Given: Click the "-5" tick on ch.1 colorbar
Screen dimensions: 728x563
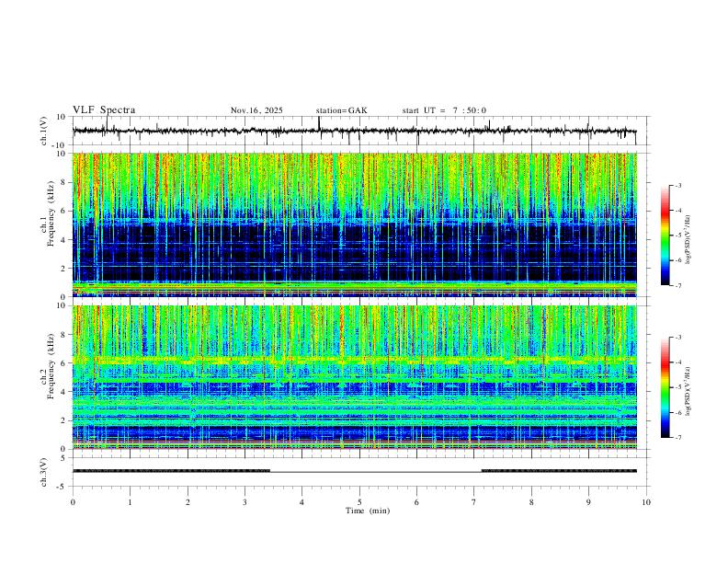Looking at the screenshot, I should [x=677, y=236].
